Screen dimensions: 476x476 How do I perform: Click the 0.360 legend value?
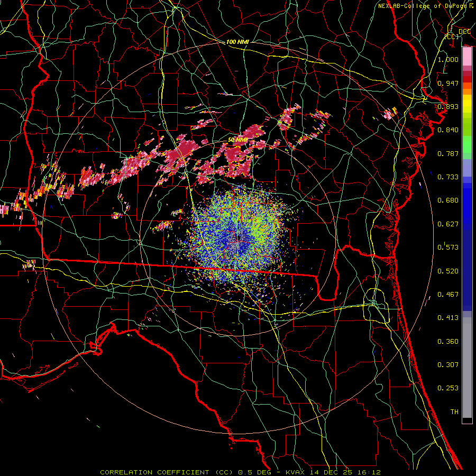[448, 341]
